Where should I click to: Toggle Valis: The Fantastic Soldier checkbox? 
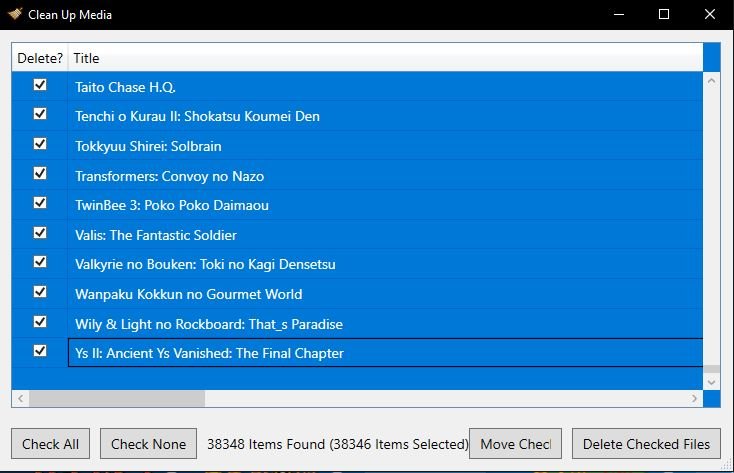40,233
